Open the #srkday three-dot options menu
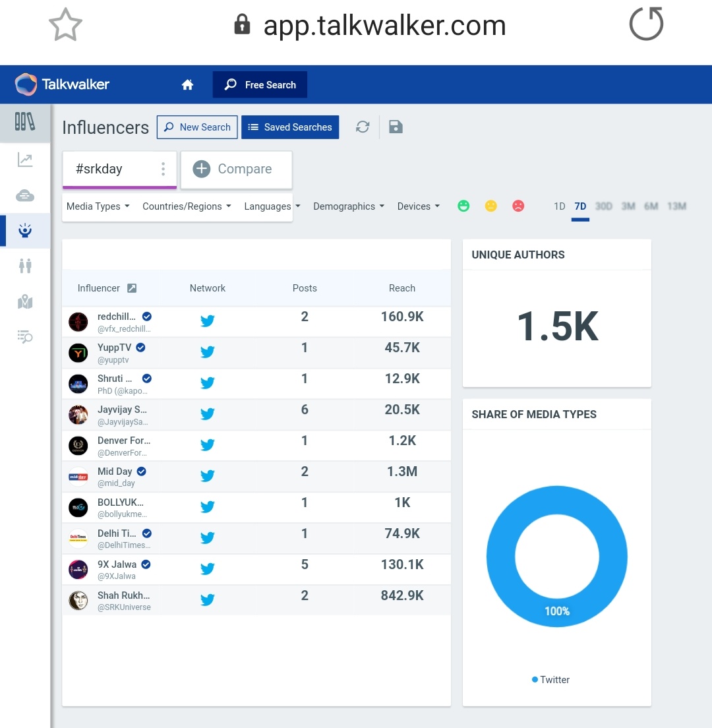The height and width of the screenshot is (728, 712). 163,169
